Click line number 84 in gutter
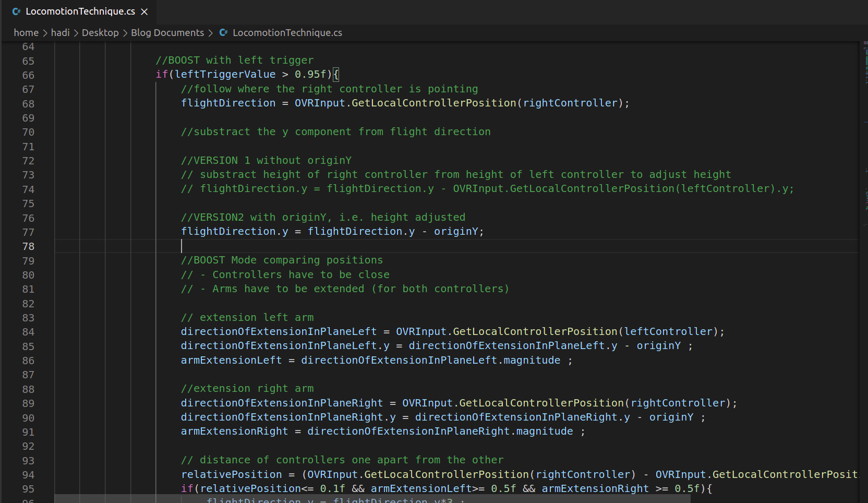The image size is (868, 503). click(x=28, y=332)
